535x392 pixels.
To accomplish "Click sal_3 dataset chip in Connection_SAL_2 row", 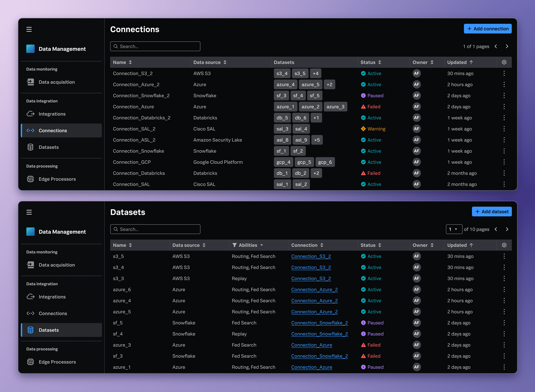I will 282,129.
